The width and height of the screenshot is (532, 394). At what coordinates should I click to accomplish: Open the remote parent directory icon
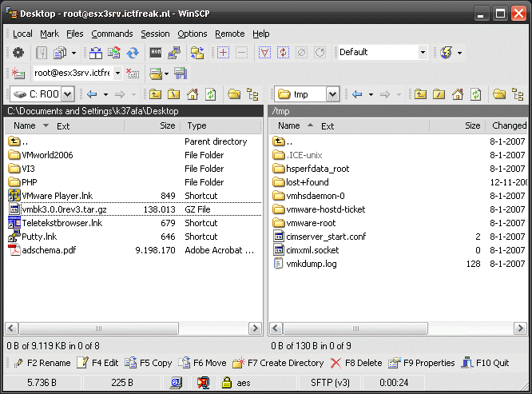pos(420,94)
